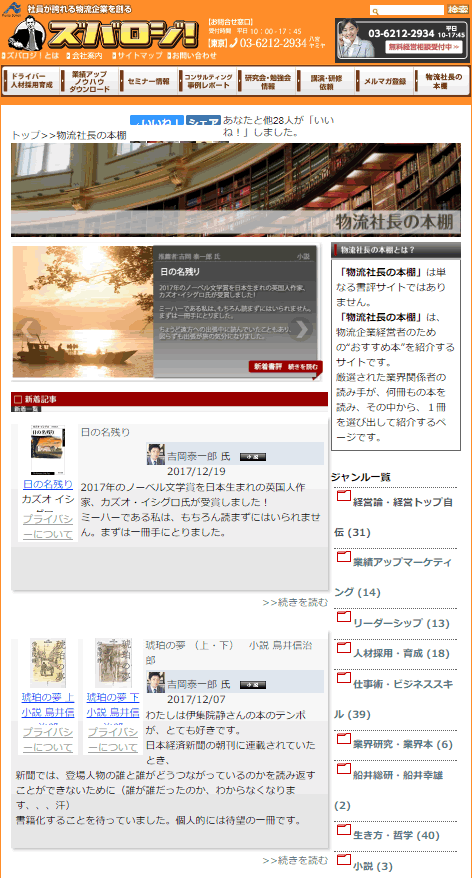Click folder icon beside リーダーシップ
This screenshot has width=472, height=878.
[x=344, y=617]
